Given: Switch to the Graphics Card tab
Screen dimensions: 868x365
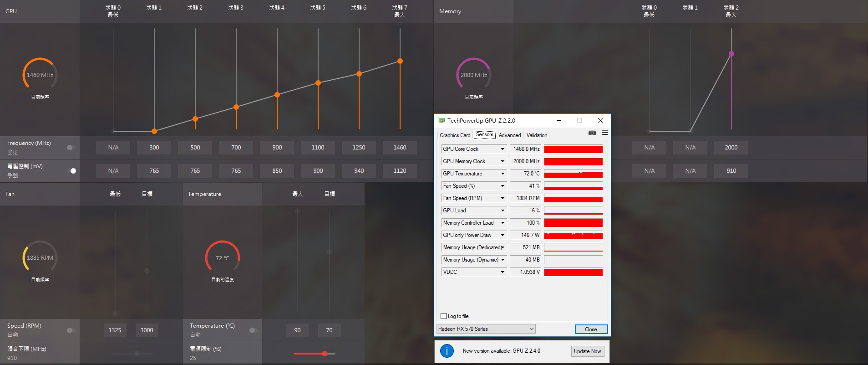Looking at the screenshot, I should 455,135.
